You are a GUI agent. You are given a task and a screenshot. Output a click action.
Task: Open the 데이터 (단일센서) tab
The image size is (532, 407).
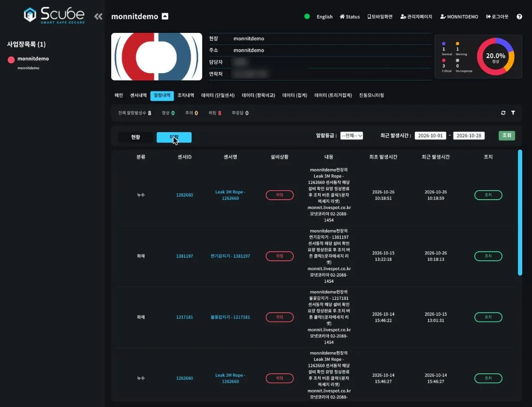click(x=218, y=95)
